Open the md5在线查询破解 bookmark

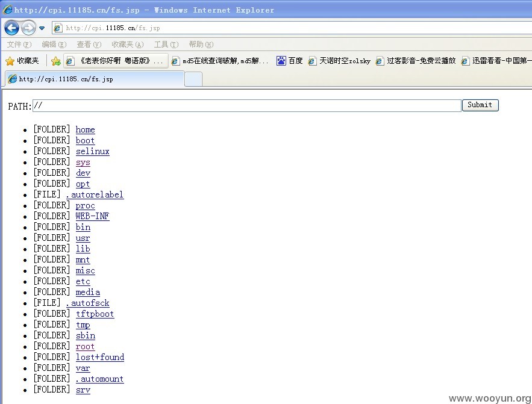coord(219,61)
